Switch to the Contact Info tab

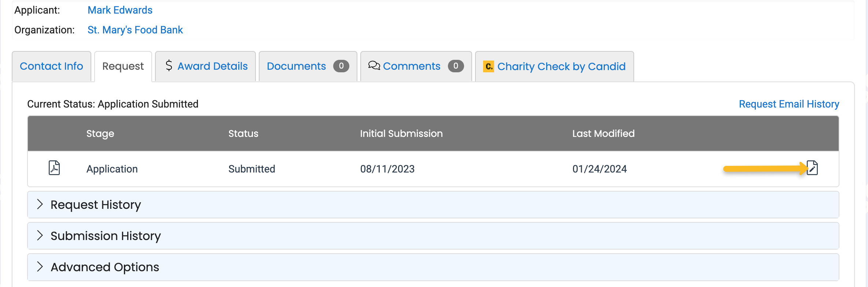[x=51, y=66]
